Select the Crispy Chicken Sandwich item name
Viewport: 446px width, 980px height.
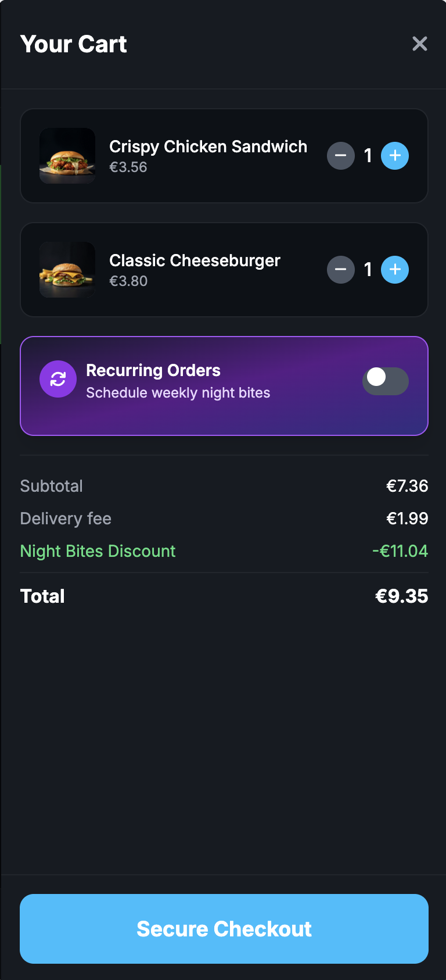click(208, 146)
